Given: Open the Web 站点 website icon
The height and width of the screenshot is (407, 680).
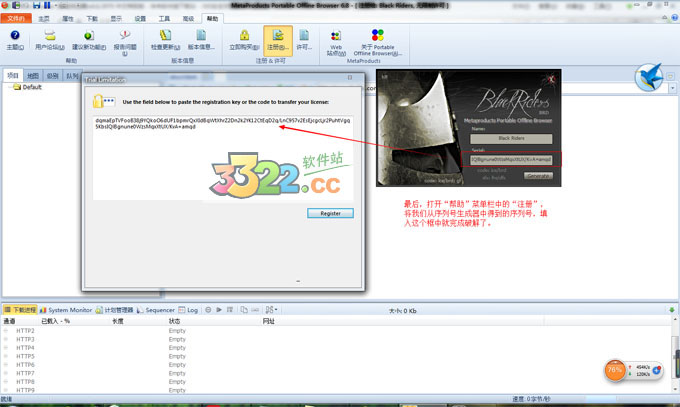Looking at the screenshot, I should point(336,35).
